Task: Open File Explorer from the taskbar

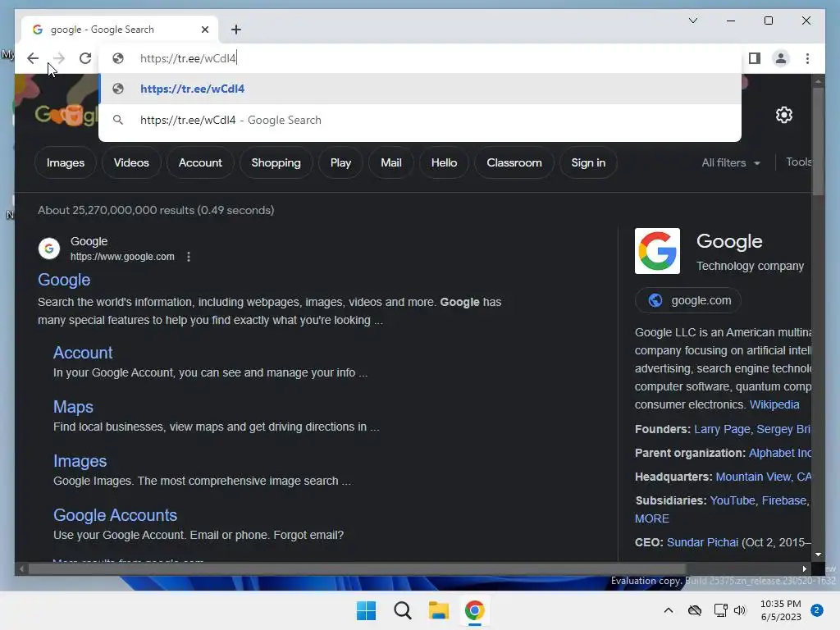Action: [x=438, y=610]
